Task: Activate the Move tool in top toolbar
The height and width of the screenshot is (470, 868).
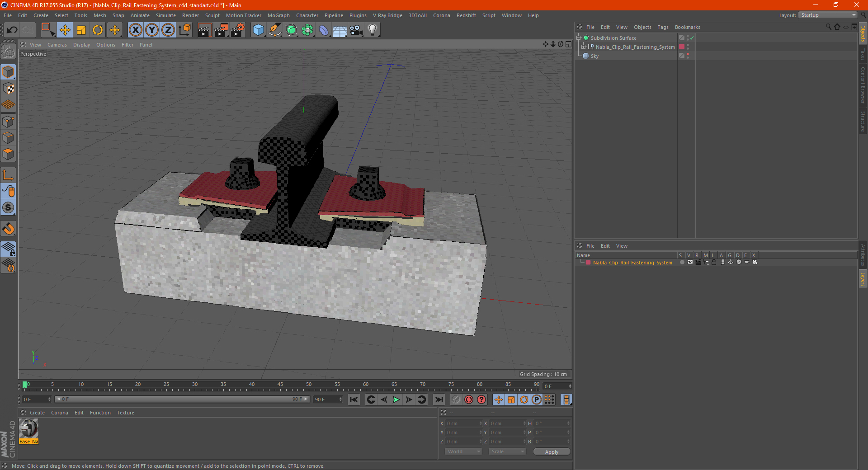Action: point(65,30)
